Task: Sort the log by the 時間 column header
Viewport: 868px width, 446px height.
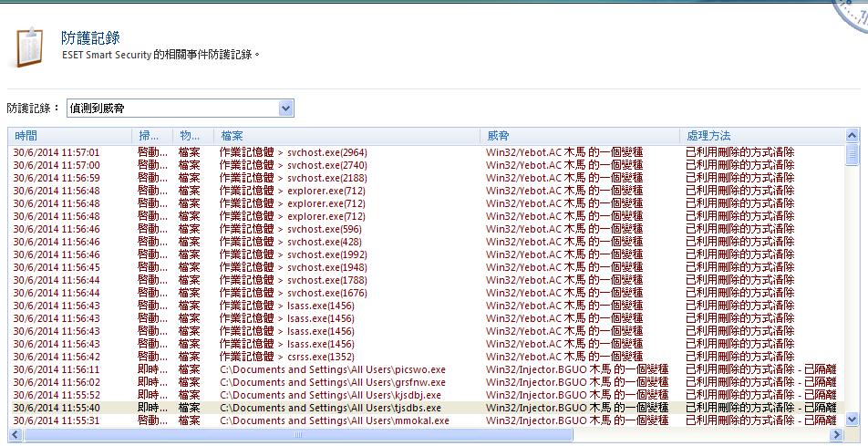Action: [x=69, y=136]
